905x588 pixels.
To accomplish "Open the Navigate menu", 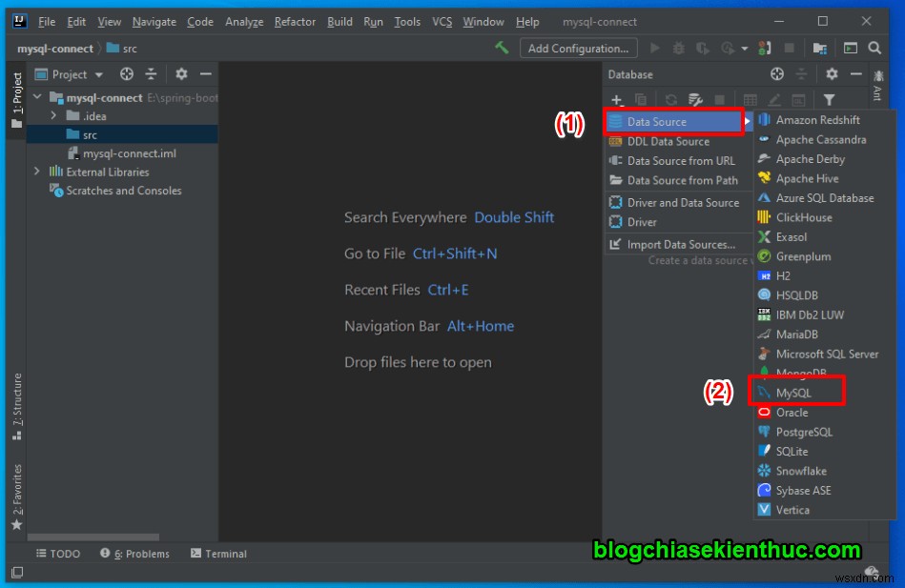I will click(x=154, y=21).
